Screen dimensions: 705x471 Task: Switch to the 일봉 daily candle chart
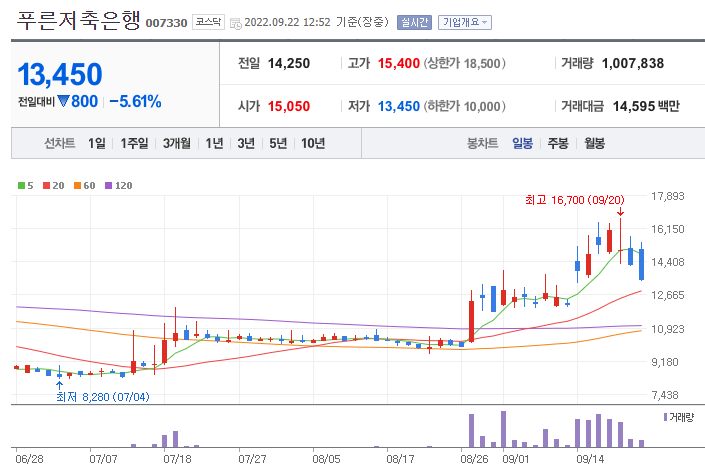522,143
